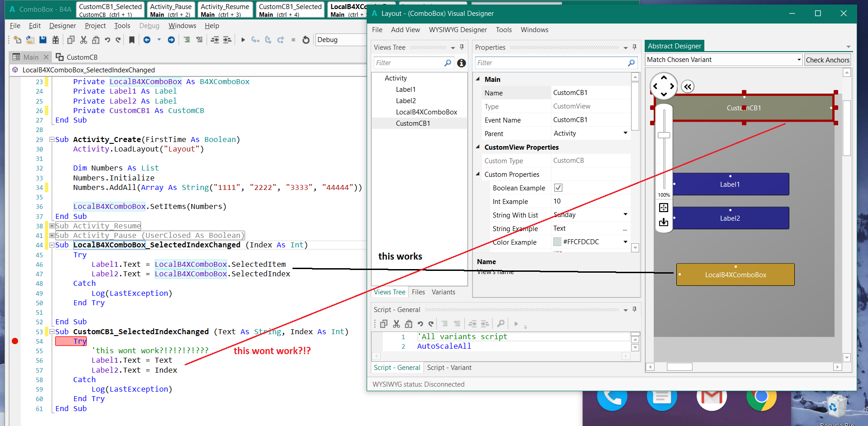
Task: Click the Color Example swatch
Action: (x=557, y=242)
